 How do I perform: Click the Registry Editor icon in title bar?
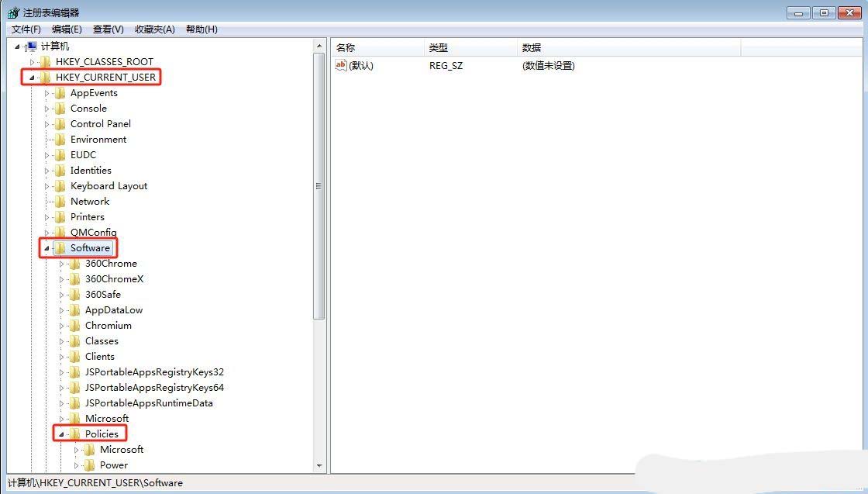point(13,12)
